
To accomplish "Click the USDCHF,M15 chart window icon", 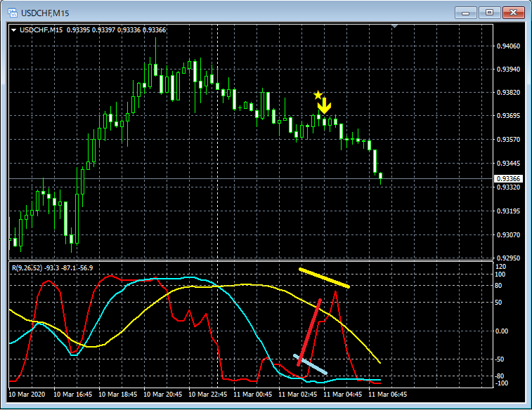I will point(13,13).
